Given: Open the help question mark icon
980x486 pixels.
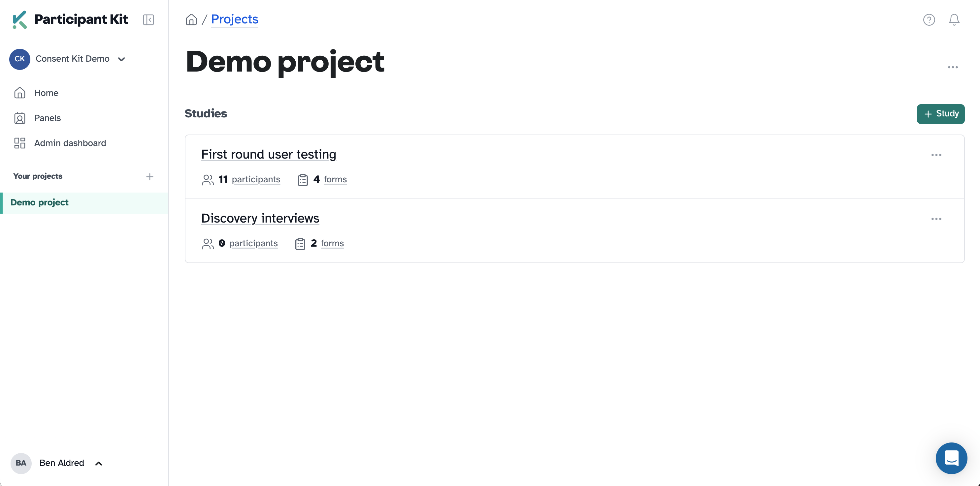Looking at the screenshot, I should [929, 19].
